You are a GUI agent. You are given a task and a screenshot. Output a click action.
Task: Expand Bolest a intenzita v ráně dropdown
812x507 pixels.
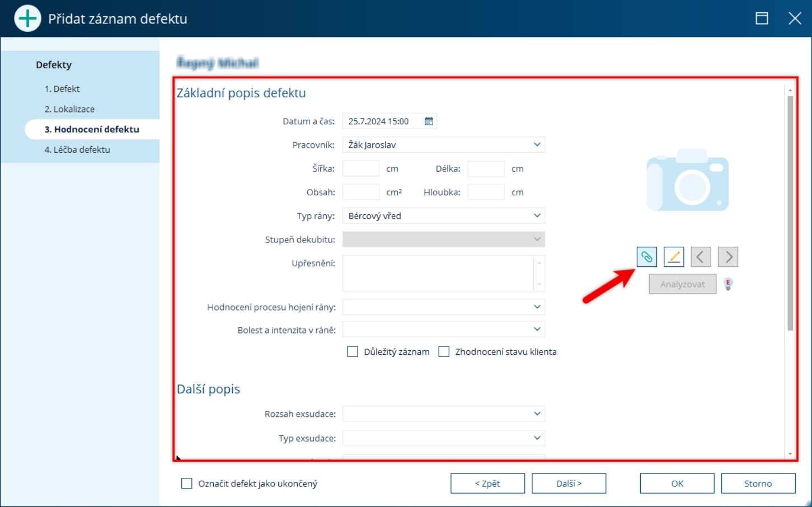(x=444, y=330)
